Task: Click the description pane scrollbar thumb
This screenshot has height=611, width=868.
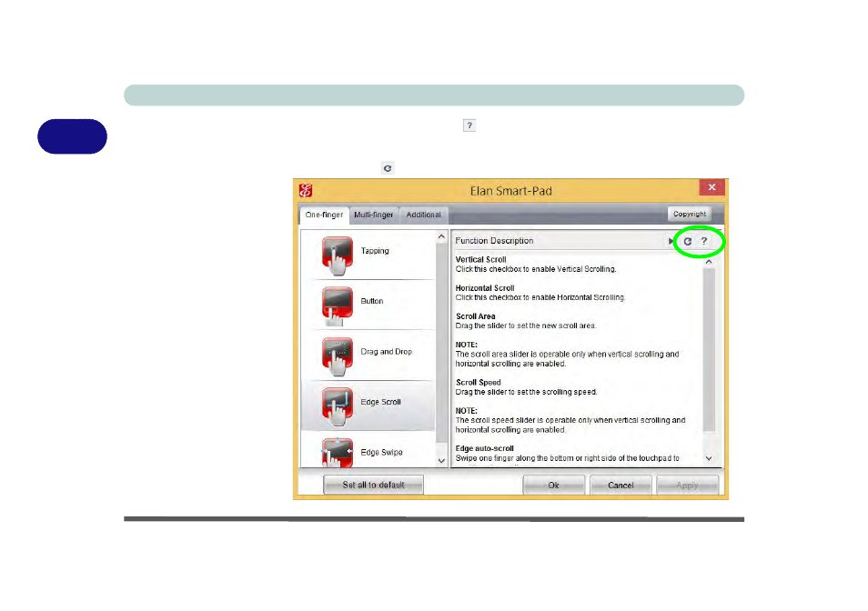Action: (709, 349)
